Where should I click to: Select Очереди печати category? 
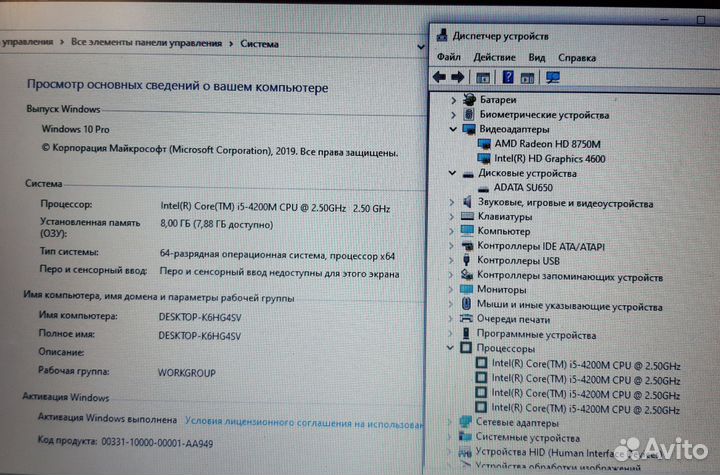pyautogui.click(x=513, y=319)
